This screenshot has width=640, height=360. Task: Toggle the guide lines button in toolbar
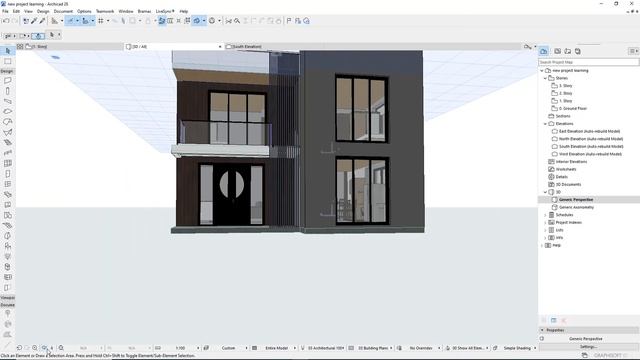pyautogui.click(x=70, y=21)
